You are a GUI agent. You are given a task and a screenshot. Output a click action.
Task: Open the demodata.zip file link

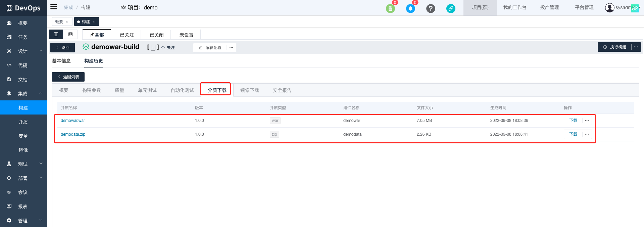(x=73, y=134)
